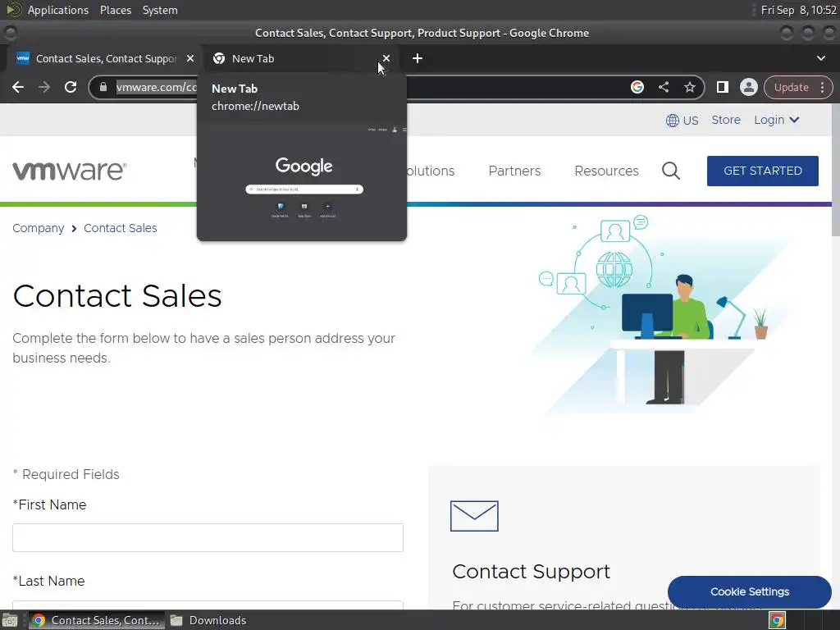Click the Contact Sales taskbar window button
This screenshot has width=840, height=630.
(97, 620)
